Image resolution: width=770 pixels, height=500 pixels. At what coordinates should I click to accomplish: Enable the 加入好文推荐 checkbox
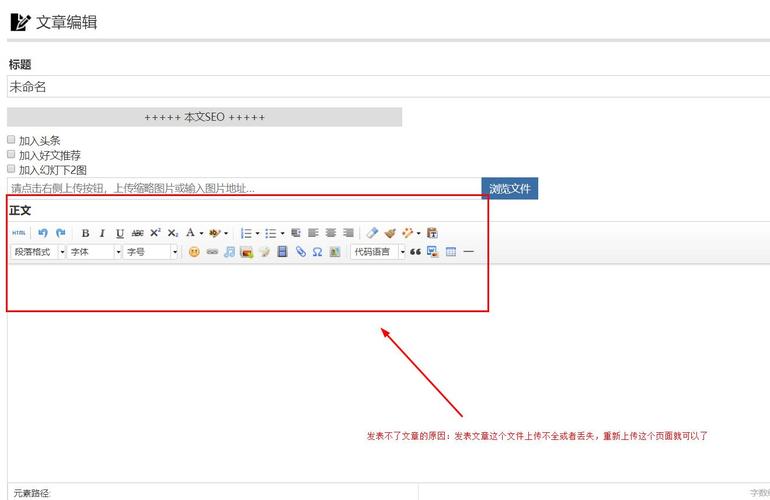[x=12, y=155]
